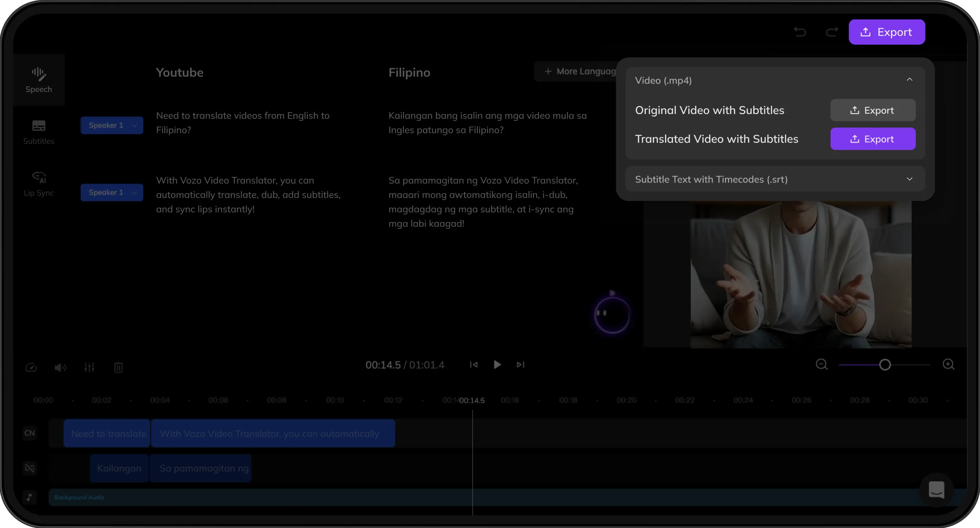Select the 'With Vozo Video Translator' timeline clip
Viewport: 980px width, 528px height.
pos(273,434)
